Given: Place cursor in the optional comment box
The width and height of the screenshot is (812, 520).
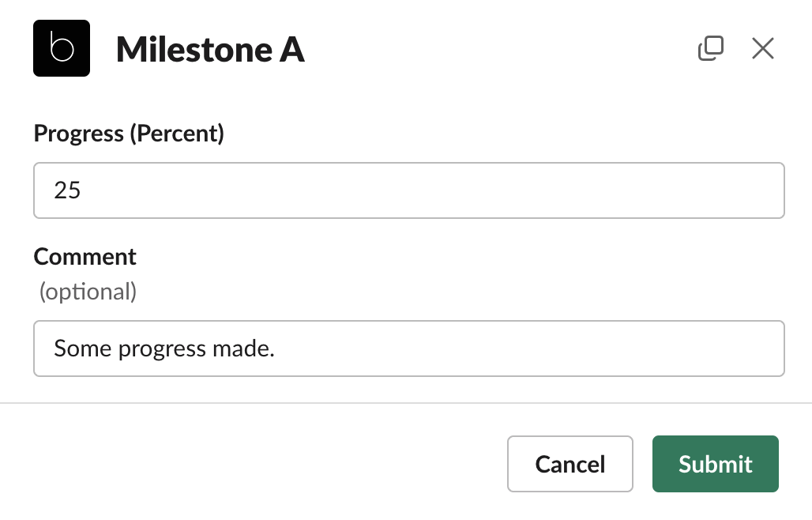Looking at the screenshot, I should [409, 349].
